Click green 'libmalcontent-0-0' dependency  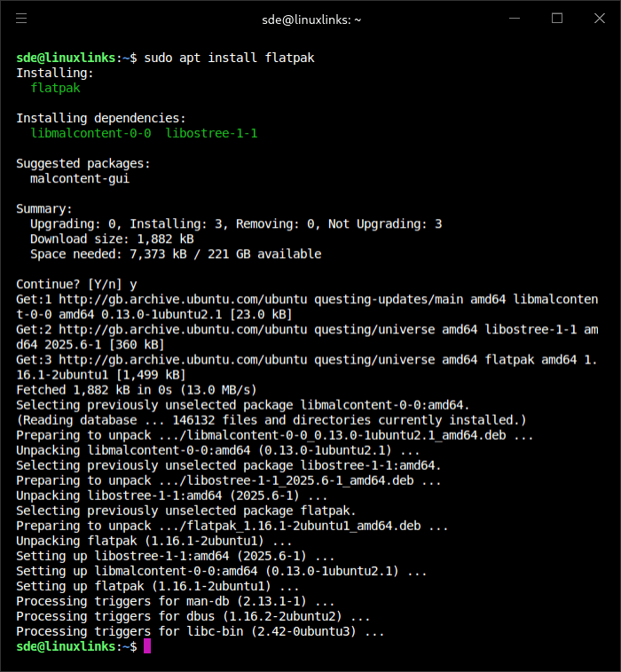pyautogui.click(x=90, y=133)
